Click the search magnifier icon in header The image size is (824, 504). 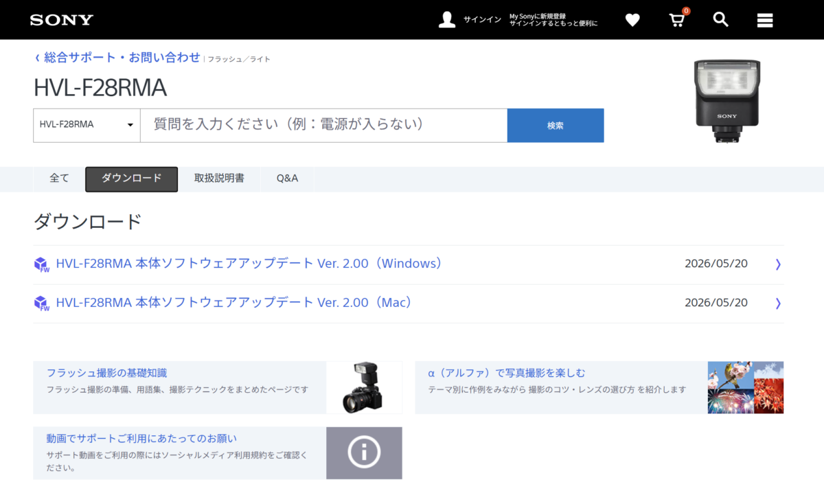tap(720, 19)
